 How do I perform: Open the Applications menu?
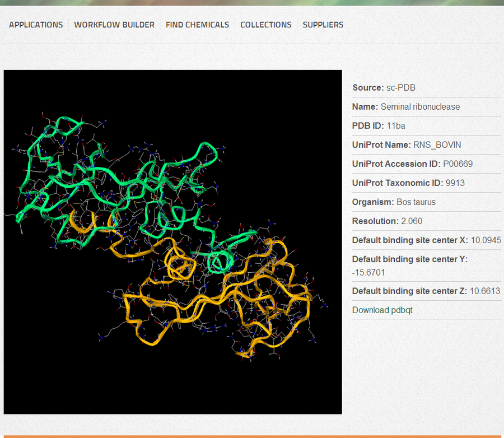pyautogui.click(x=36, y=25)
